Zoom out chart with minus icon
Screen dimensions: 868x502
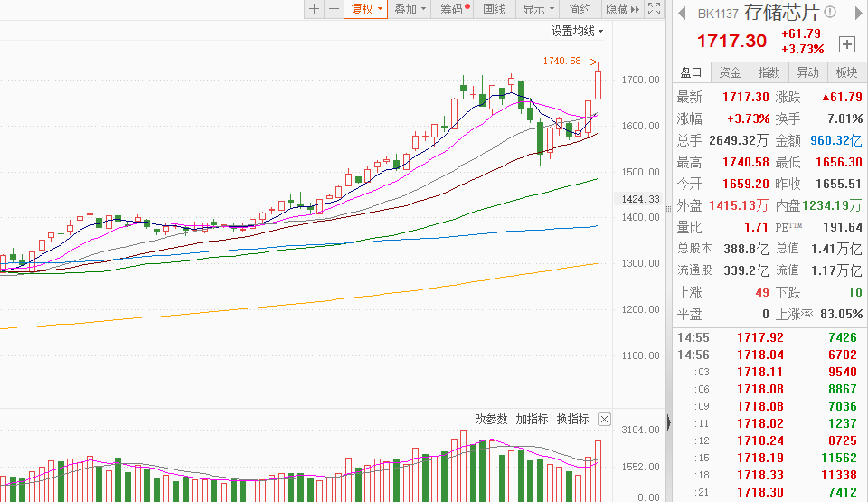click(334, 9)
